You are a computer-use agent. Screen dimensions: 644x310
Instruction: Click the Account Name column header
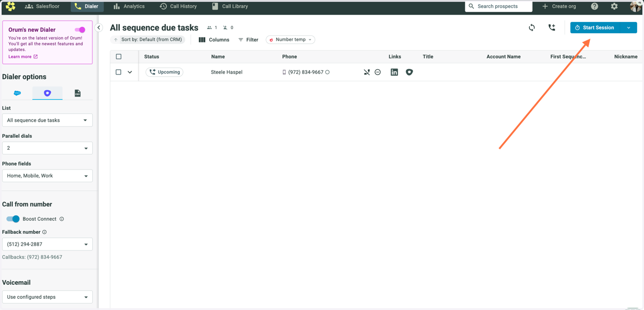pyautogui.click(x=503, y=56)
